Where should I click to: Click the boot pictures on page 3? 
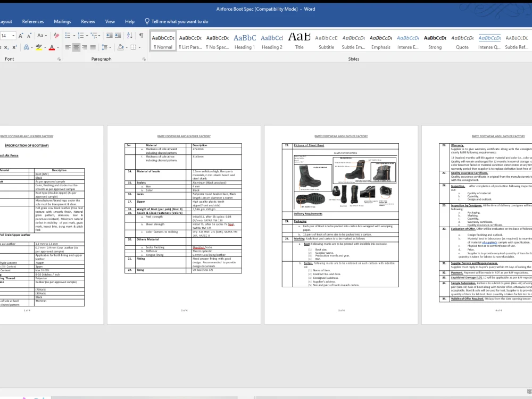click(x=345, y=183)
